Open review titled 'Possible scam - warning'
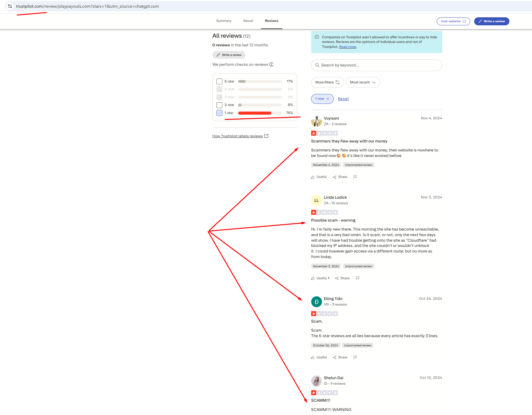The width and height of the screenshot is (532, 415). (333, 220)
